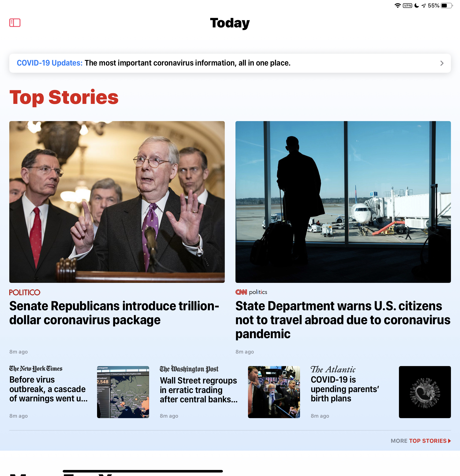Open the COVID-19 Updates link text
The width and height of the screenshot is (460, 476).
(49, 63)
